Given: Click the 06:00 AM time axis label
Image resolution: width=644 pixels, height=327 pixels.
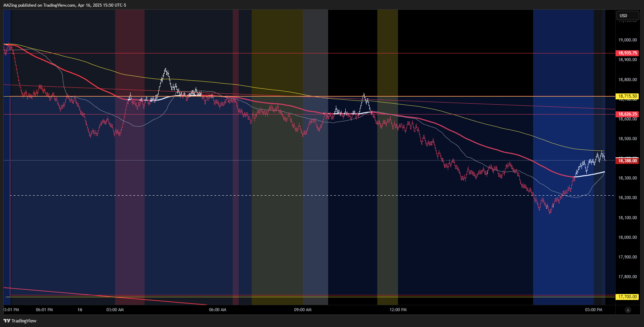Looking at the screenshot, I should [218, 310].
